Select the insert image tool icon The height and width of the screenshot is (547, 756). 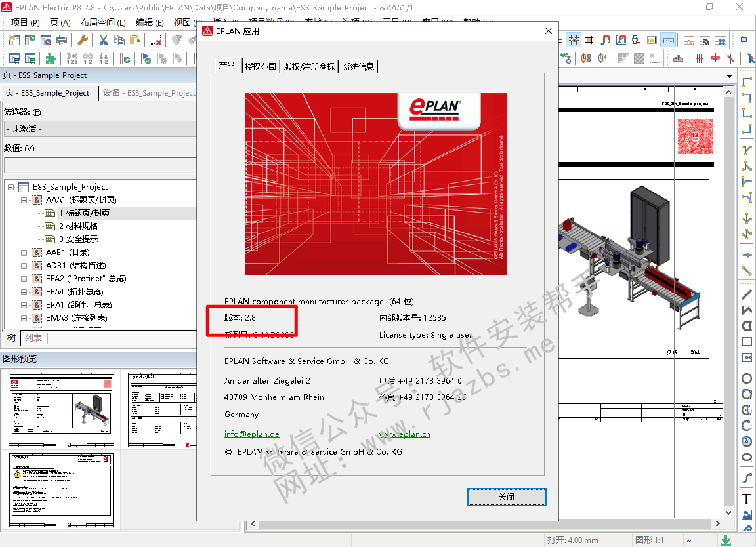747,515
